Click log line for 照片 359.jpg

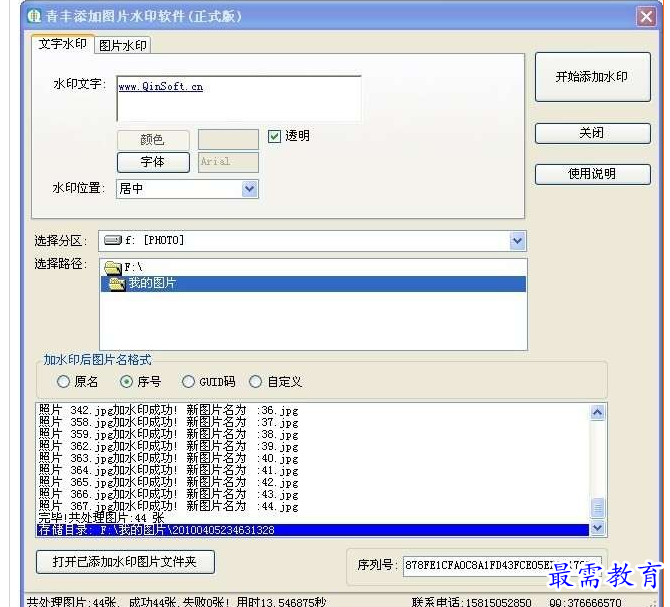coord(313,434)
